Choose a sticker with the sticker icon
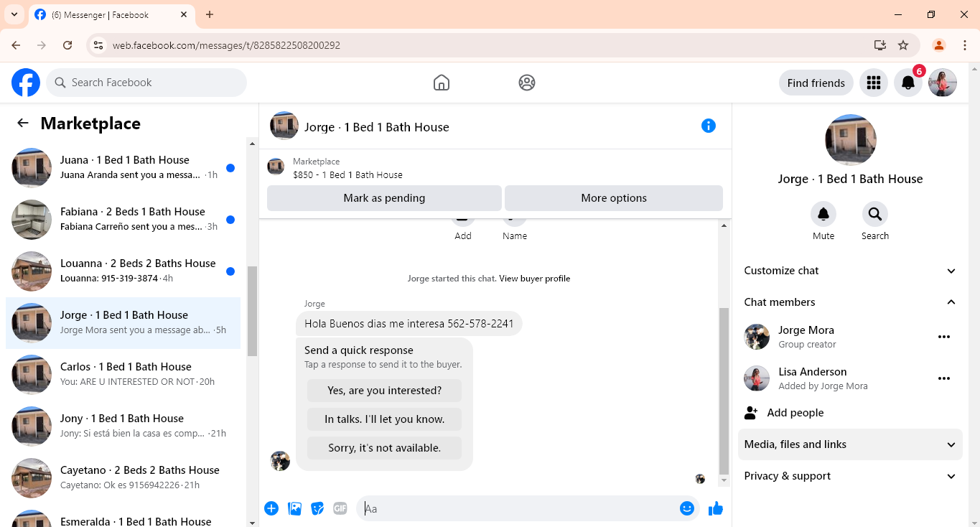The width and height of the screenshot is (980, 527). pyautogui.click(x=317, y=508)
